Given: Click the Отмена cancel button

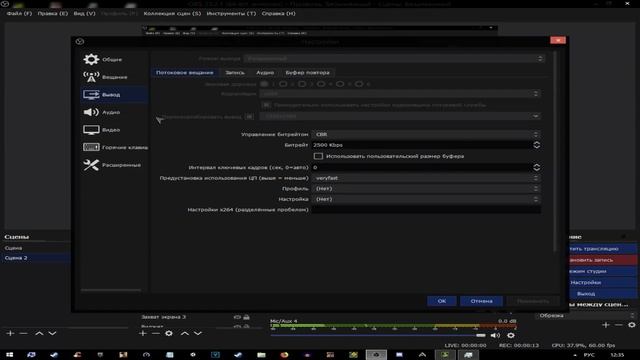Looking at the screenshot, I should click(482, 301).
